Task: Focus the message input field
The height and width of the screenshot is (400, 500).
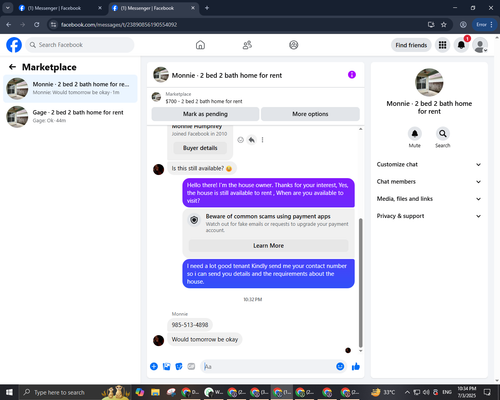Action: 268,366
